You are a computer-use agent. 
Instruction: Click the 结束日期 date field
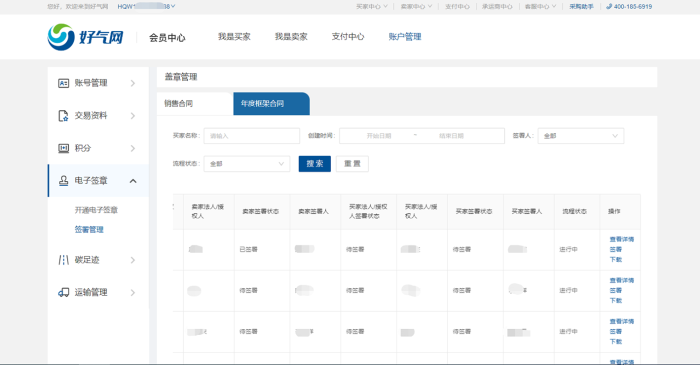(x=451, y=136)
